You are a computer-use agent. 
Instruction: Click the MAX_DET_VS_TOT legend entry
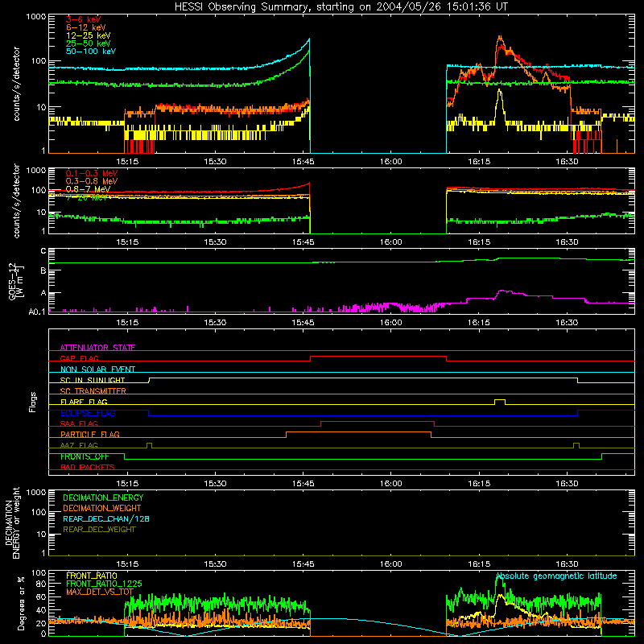[x=99, y=592]
